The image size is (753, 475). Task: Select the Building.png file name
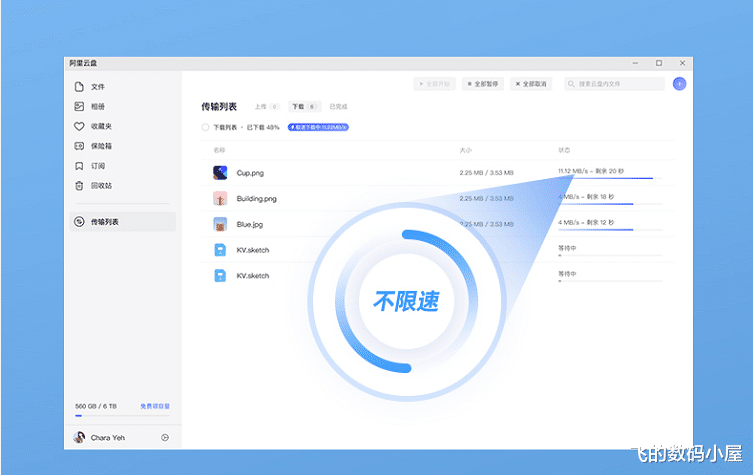(256, 199)
